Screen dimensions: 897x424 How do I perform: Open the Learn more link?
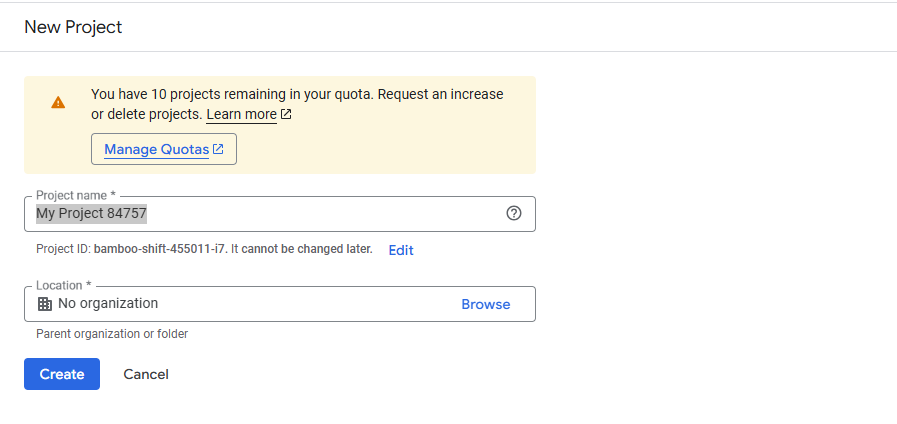[x=241, y=114]
